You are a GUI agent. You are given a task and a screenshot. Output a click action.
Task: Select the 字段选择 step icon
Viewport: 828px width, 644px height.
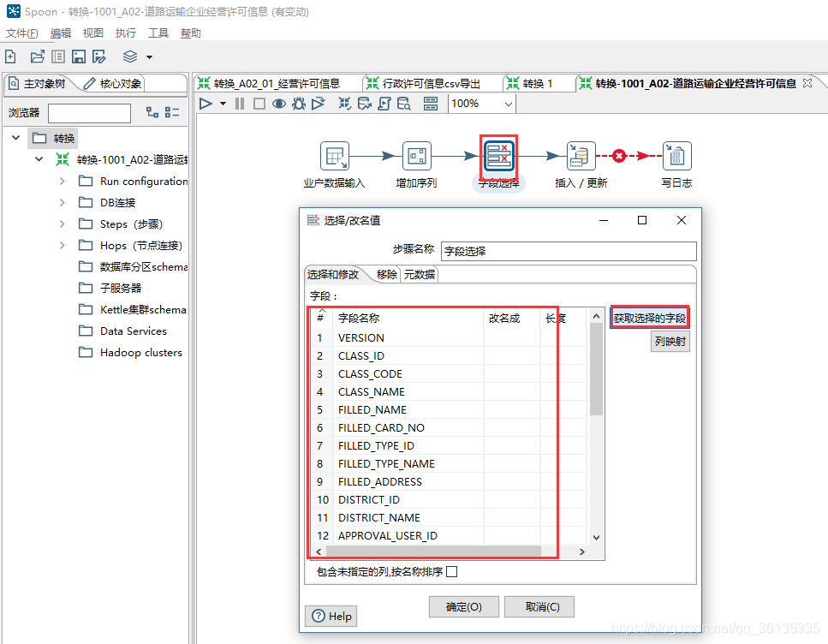498,156
